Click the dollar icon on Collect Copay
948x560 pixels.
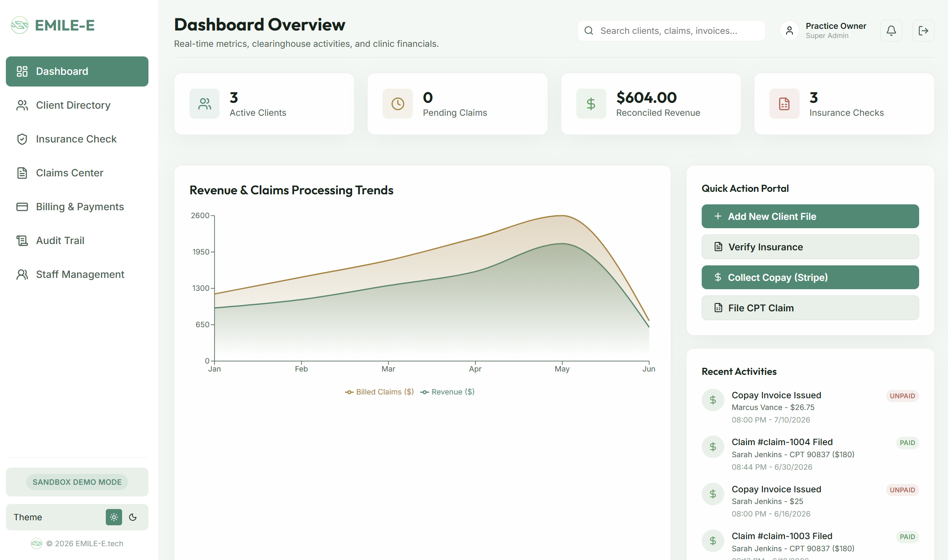718,277
